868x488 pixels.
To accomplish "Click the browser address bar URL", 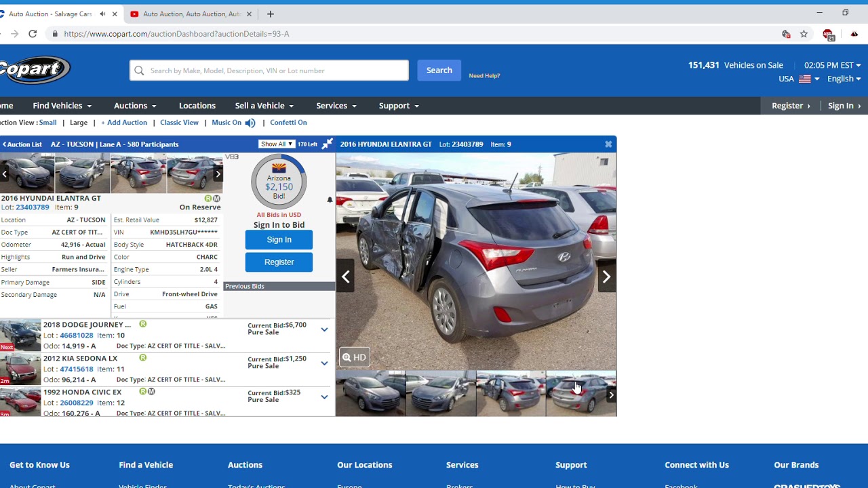I will coord(176,34).
